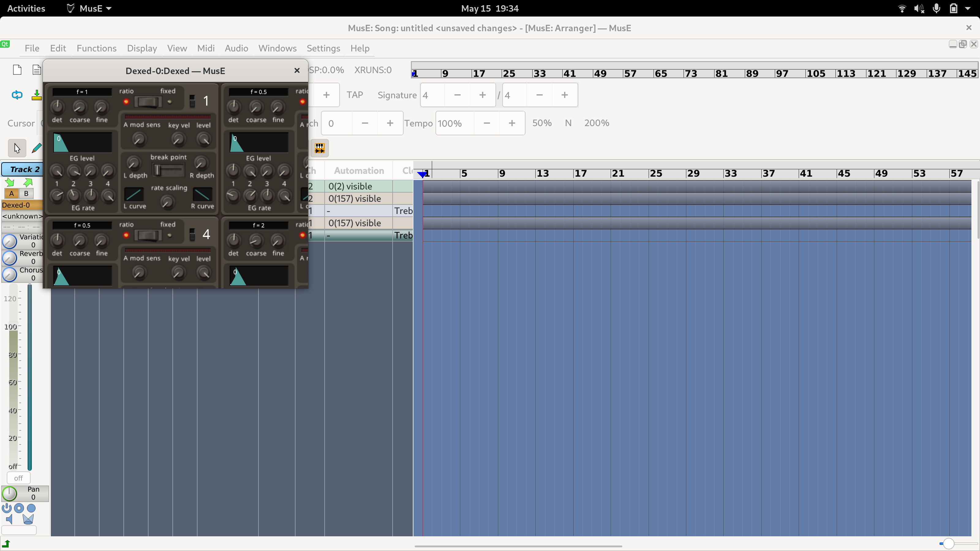Toggle the power button on Track 2 controls

click(6, 508)
